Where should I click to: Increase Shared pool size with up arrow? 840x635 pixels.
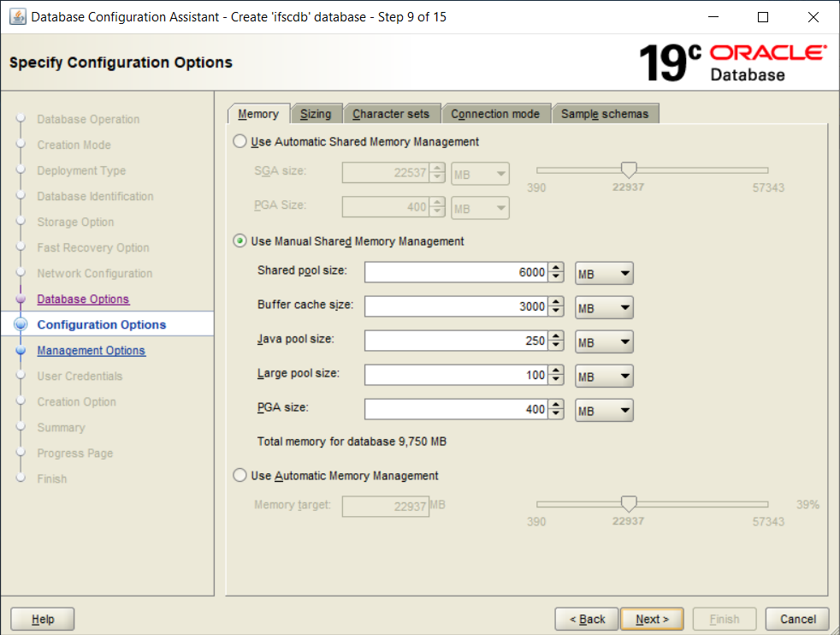[557, 268]
